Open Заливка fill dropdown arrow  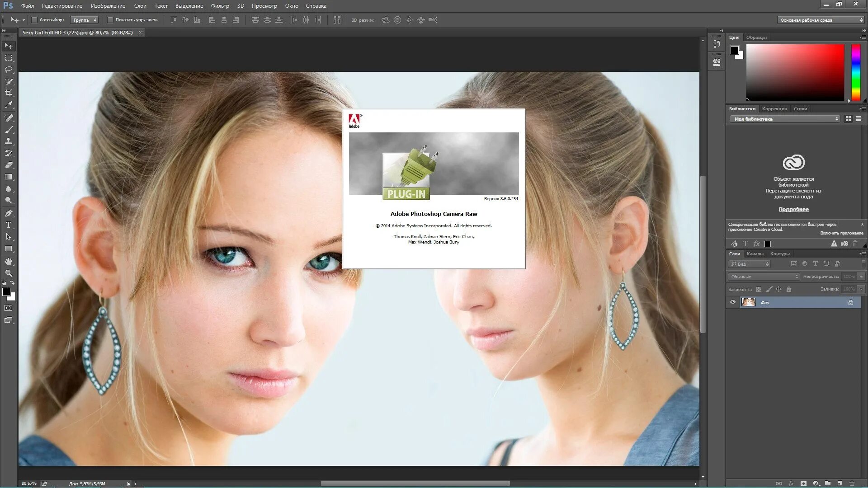pos(861,289)
